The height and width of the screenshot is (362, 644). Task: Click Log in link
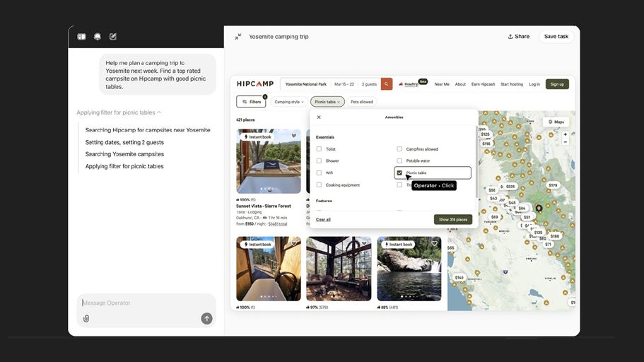pyautogui.click(x=534, y=84)
